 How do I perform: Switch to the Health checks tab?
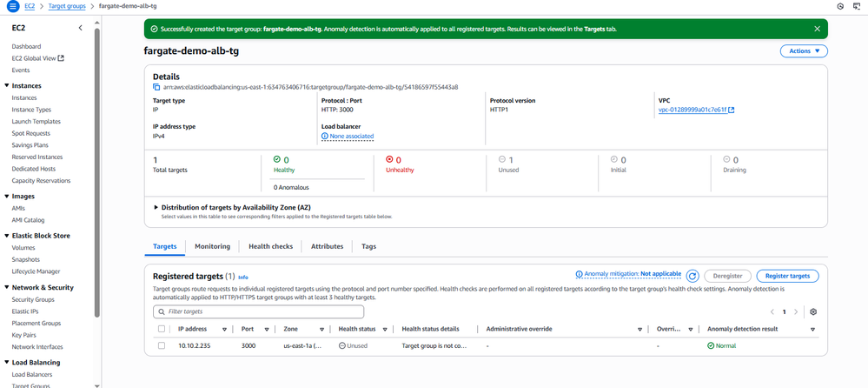click(x=270, y=247)
